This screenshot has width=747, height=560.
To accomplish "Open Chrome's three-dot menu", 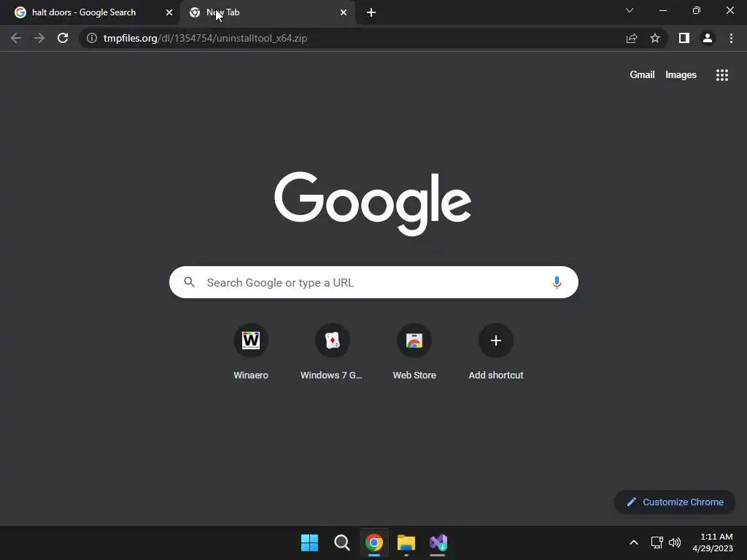I will click(731, 38).
